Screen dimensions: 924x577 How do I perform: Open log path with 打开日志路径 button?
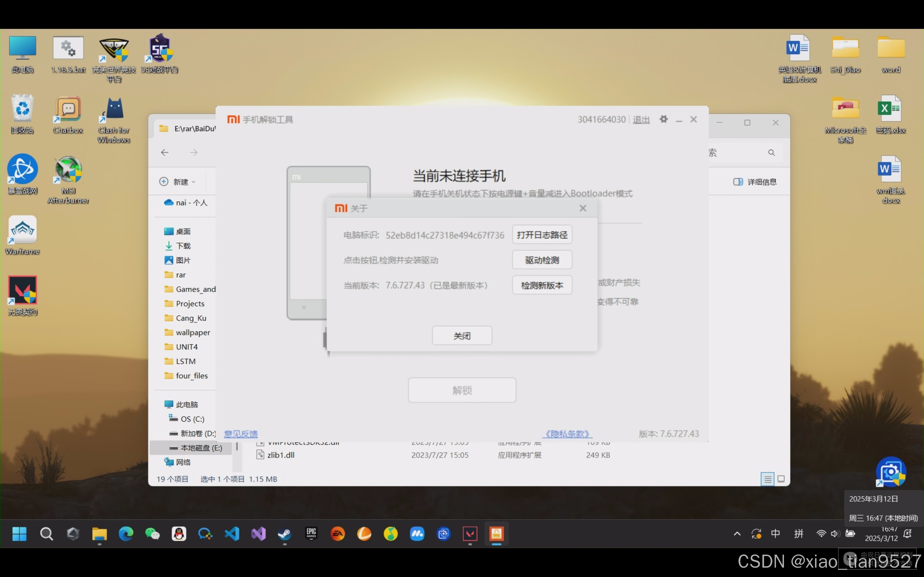coord(542,235)
